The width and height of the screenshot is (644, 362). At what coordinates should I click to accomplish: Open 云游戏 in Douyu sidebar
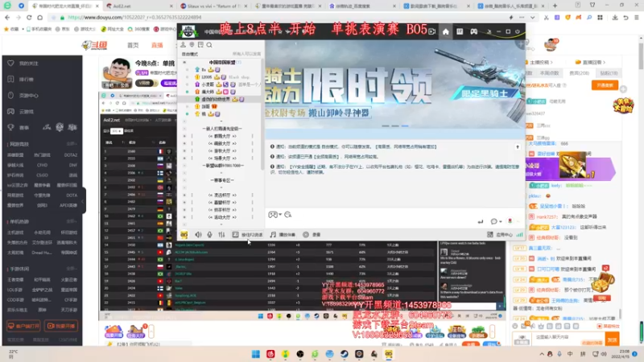point(27,111)
